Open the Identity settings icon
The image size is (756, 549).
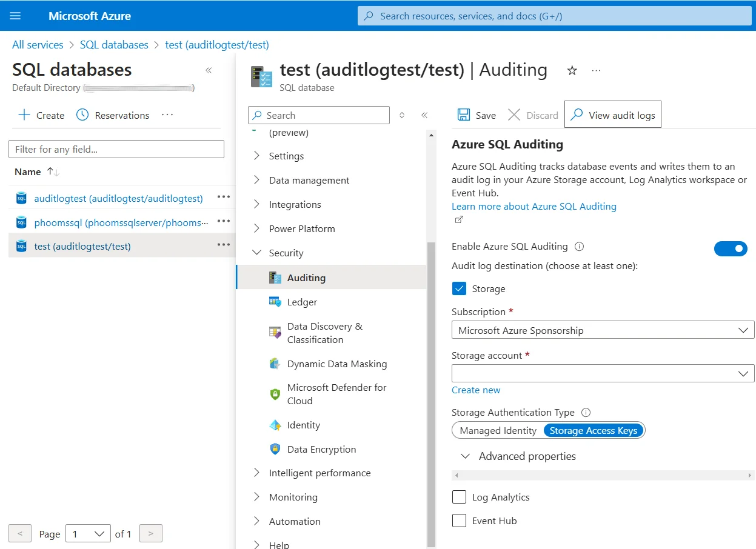click(x=275, y=425)
